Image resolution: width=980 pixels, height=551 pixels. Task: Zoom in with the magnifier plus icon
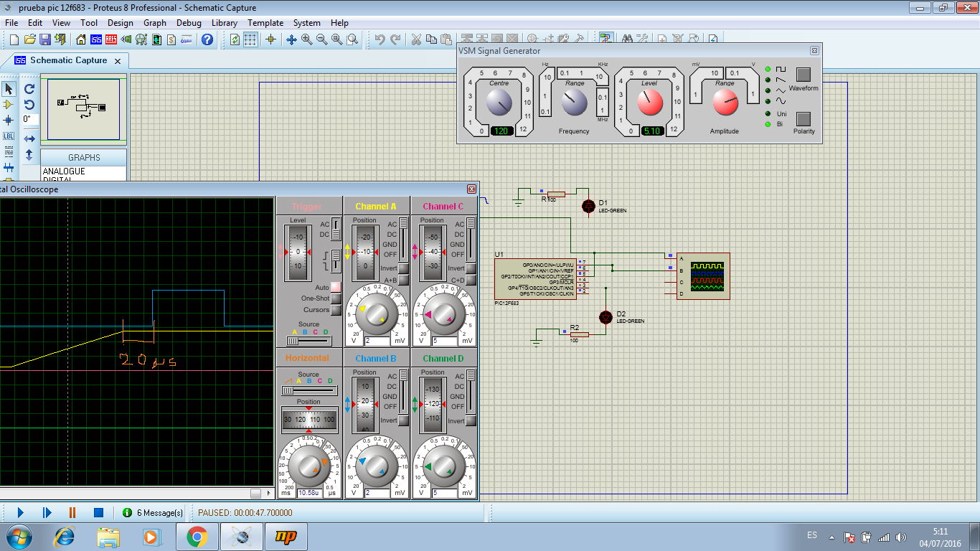[307, 39]
